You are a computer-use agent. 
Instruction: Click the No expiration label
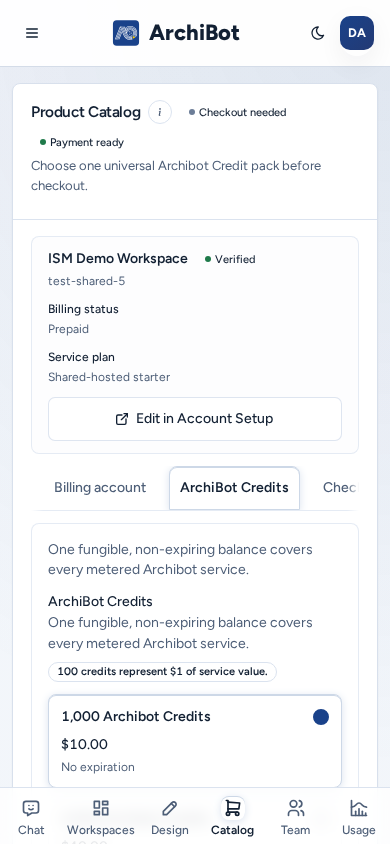[x=98, y=767]
